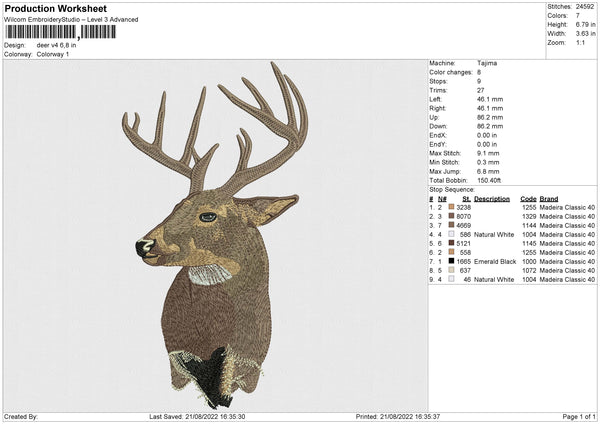Click the stitch count '5121'
This screenshot has height=424, width=600.
tap(463, 243)
